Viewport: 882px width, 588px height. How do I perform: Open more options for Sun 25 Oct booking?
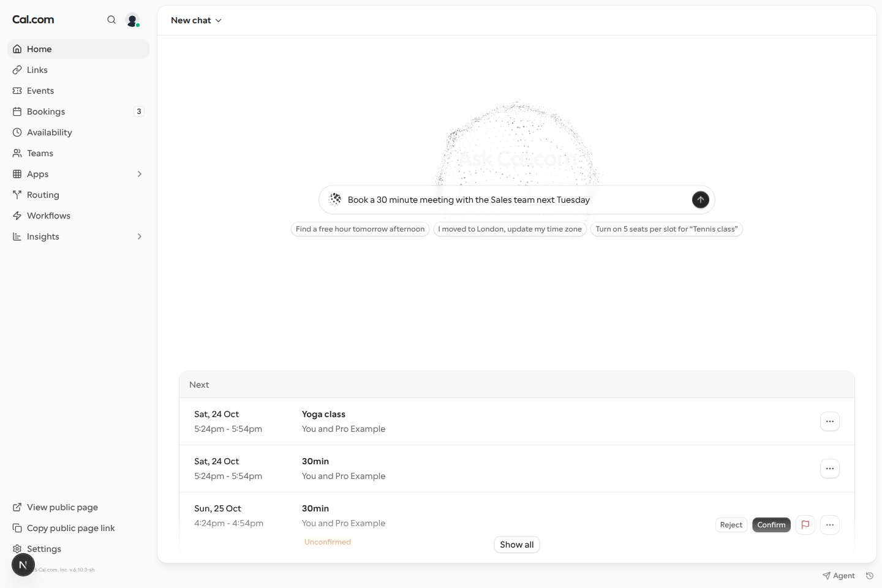click(x=830, y=525)
